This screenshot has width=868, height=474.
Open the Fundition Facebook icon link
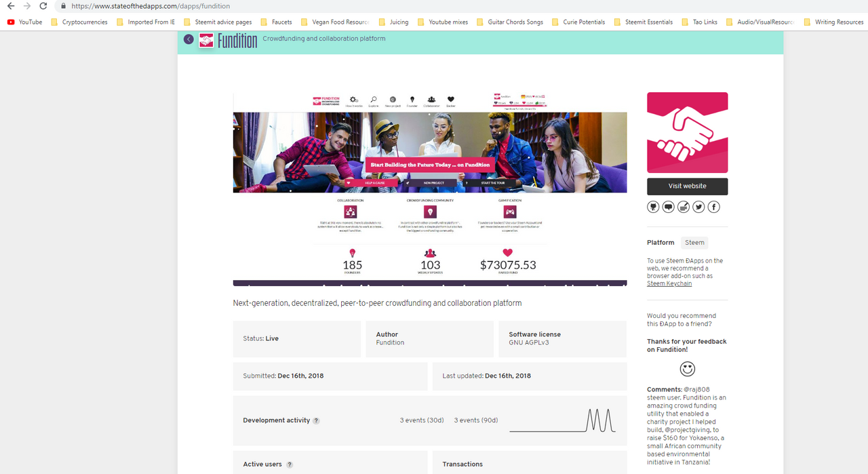714,207
